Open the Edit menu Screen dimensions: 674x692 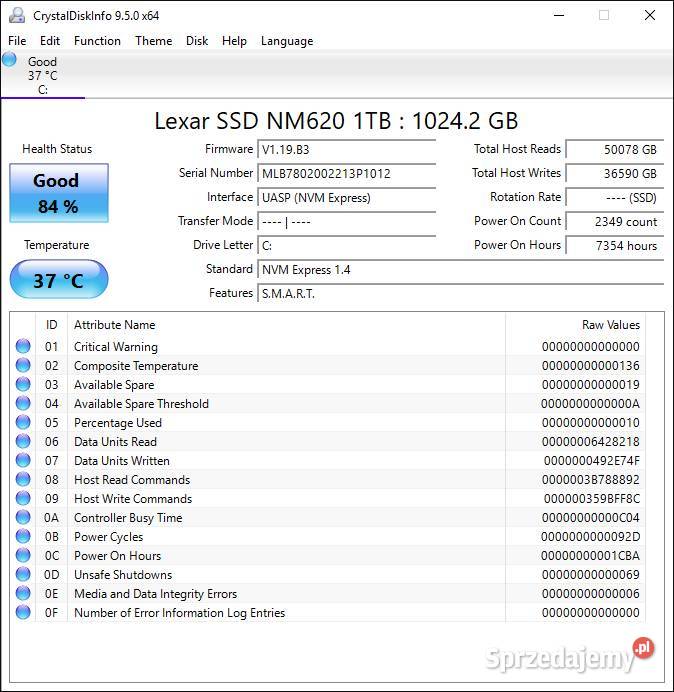tap(49, 41)
